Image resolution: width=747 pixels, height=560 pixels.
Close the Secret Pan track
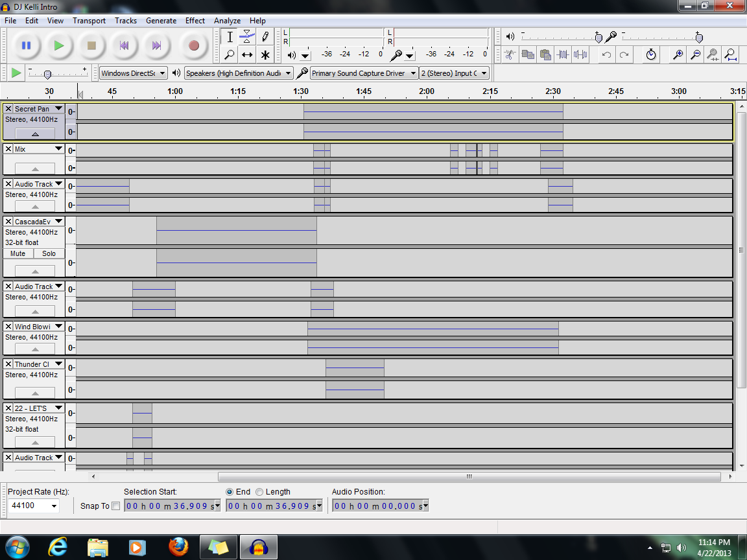point(8,109)
